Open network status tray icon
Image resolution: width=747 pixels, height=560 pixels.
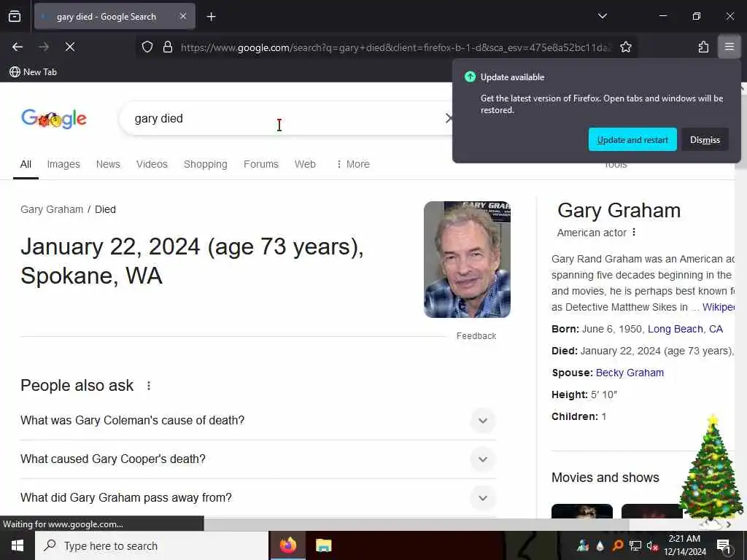[635, 545]
